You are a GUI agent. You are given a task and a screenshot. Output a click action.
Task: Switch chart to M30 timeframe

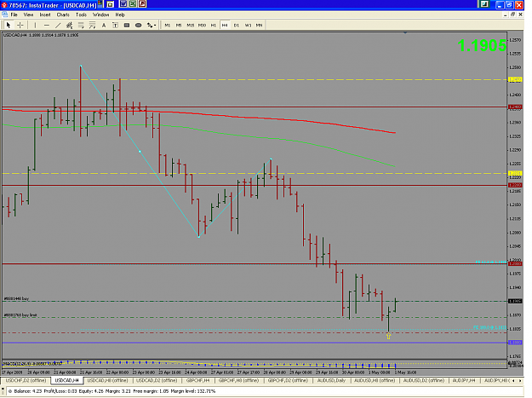202,25
